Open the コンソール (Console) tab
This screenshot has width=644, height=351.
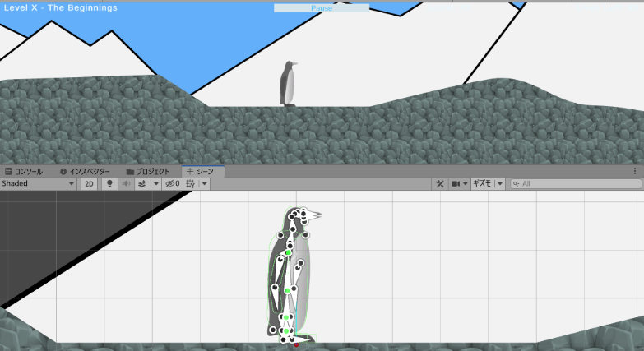coord(24,172)
